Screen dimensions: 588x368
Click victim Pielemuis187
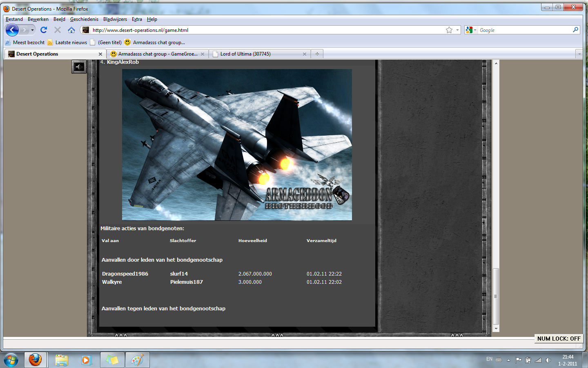click(187, 282)
